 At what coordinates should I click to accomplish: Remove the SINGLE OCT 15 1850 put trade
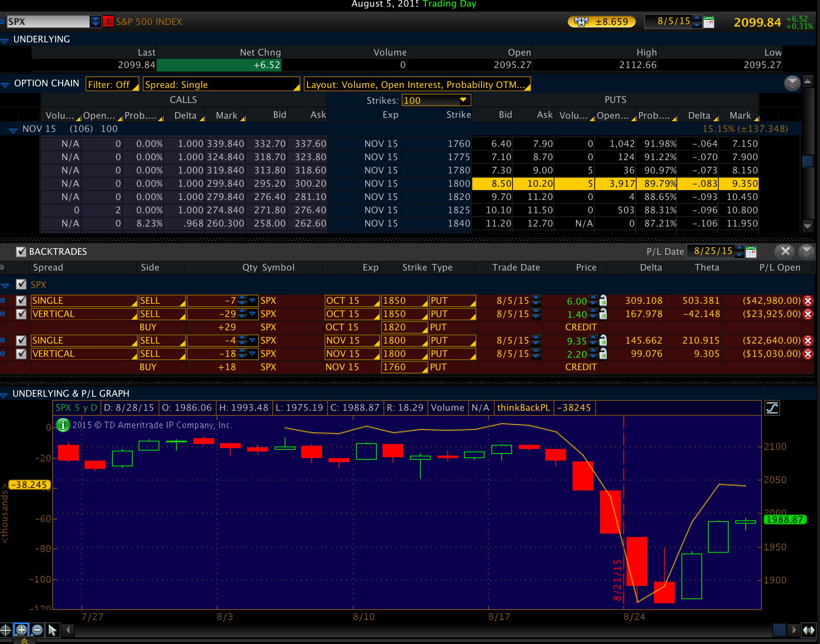pyautogui.click(x=808, y=301)
